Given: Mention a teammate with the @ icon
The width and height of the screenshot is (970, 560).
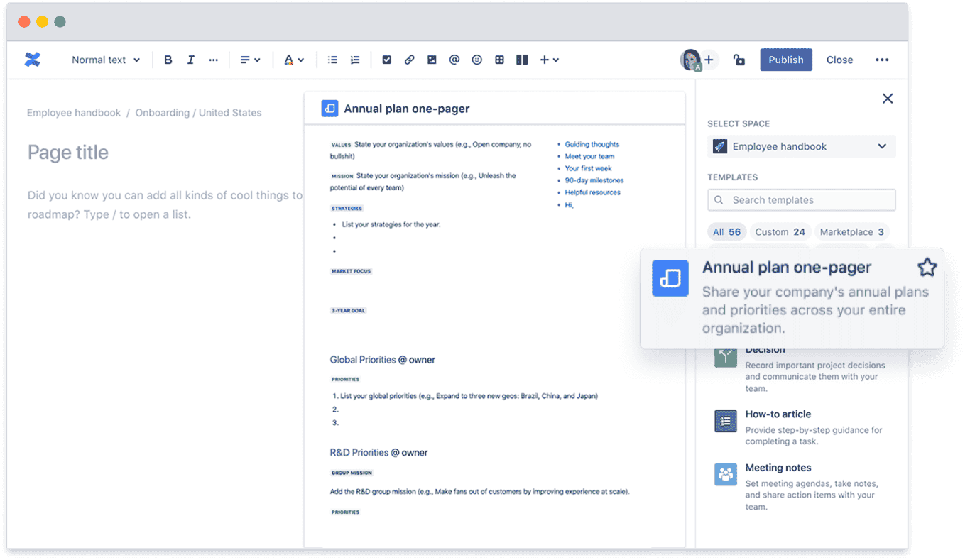Looking at the screenshot, I should tap(454, 60).
